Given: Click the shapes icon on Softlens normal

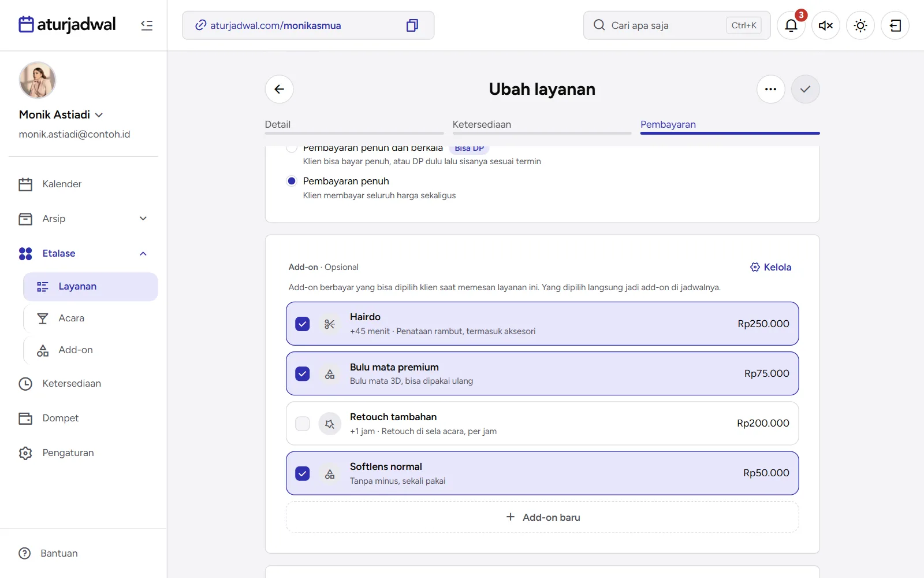Looking at the screenshot, I should click(330, 473).
